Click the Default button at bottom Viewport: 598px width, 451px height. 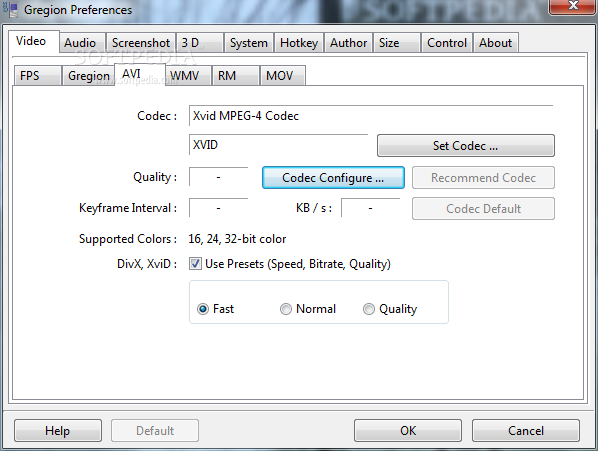(155, 431)
